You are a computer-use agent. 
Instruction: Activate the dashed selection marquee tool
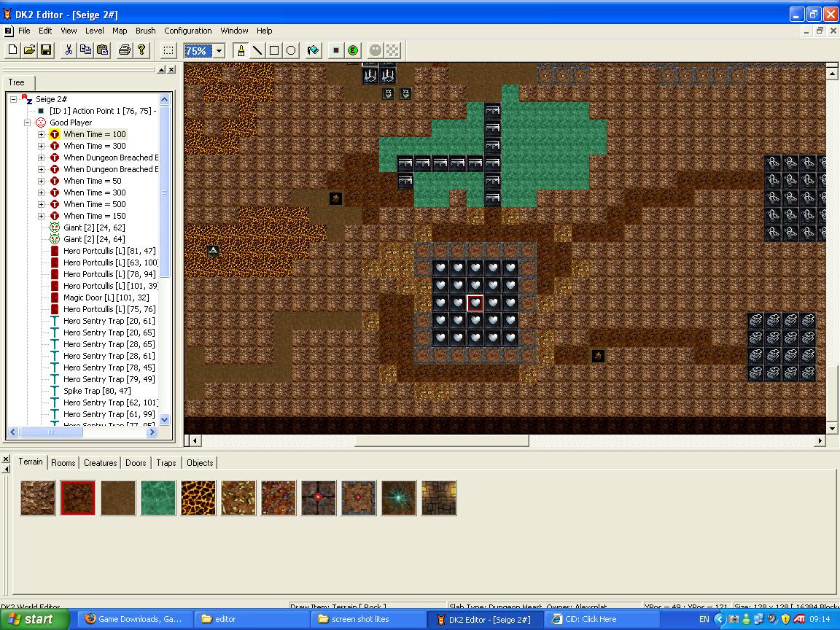(x=168, y=50)
